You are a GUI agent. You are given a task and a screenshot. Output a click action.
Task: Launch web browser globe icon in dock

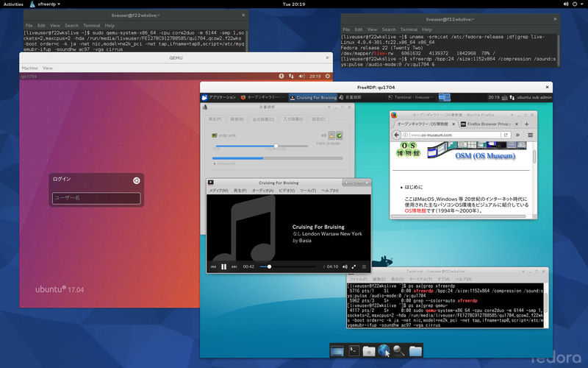[x=384, y=350]
